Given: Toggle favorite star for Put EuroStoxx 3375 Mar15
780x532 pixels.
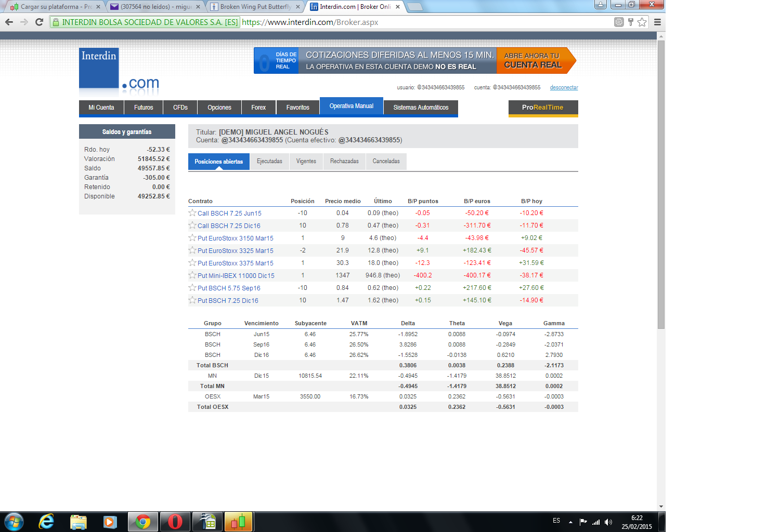Looking at the screenshot, I should pos(192,262).
